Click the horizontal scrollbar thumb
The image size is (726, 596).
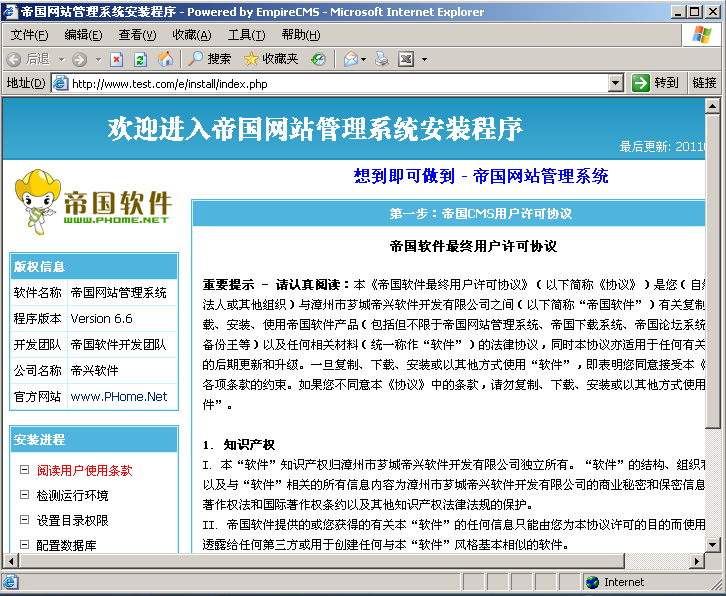[x=321, y=561]
